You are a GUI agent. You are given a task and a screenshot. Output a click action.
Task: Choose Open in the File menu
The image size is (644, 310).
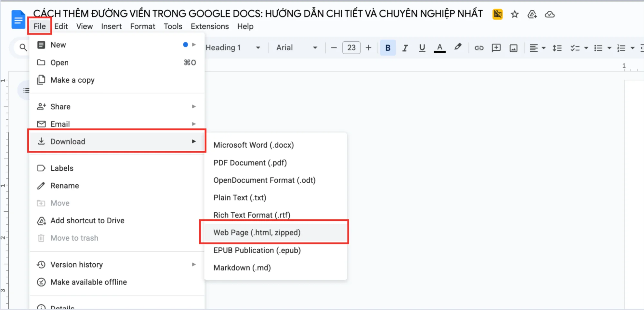point(117,63)
